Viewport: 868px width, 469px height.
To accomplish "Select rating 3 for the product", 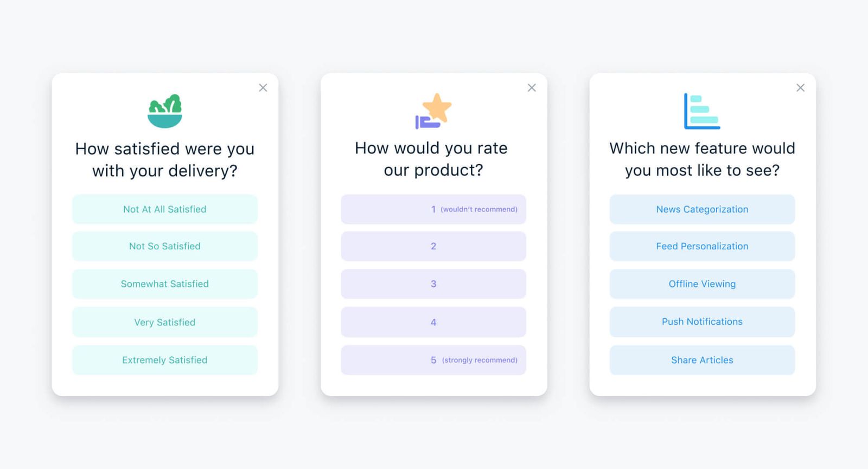I will 433,284.
